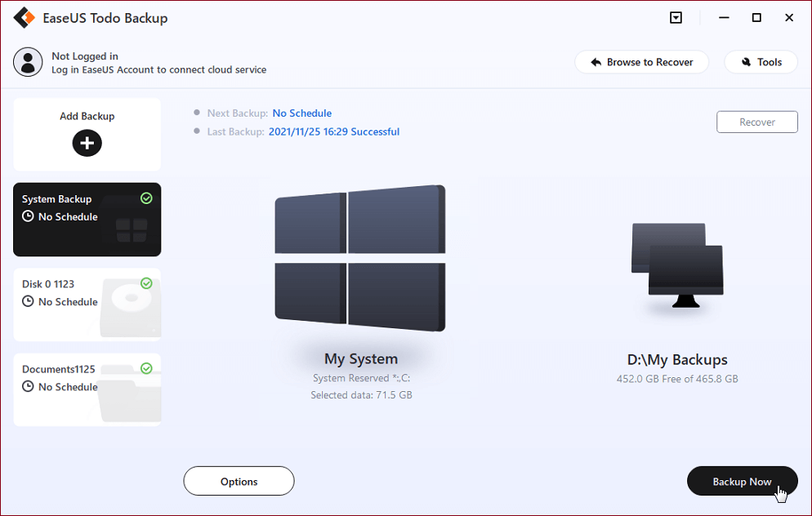Click the green checkmark on System Backup
Image resolution: width=812 pixels, height=516 pixels.
(x=147, y=198)
